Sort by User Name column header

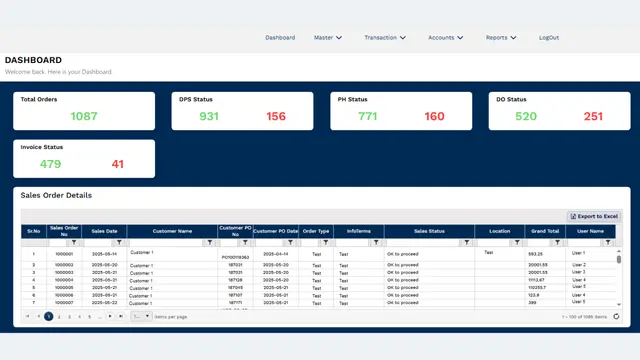591,231
